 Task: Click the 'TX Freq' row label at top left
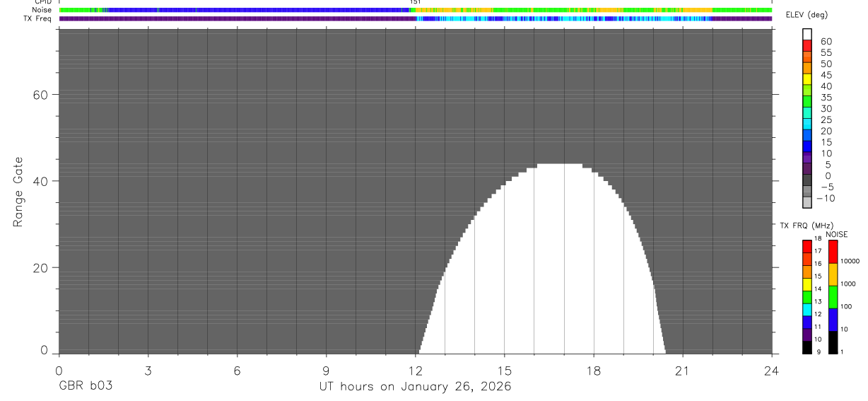coord(39,18)
